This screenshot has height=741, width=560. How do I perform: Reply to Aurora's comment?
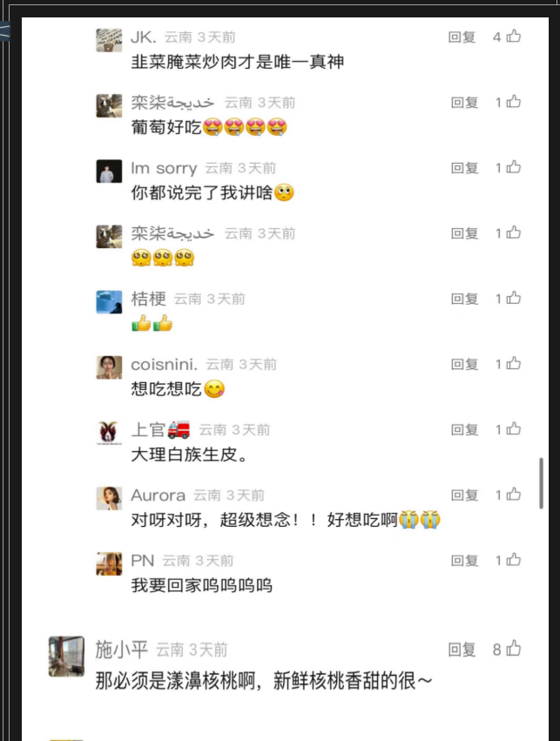click(x=464, y=495)
